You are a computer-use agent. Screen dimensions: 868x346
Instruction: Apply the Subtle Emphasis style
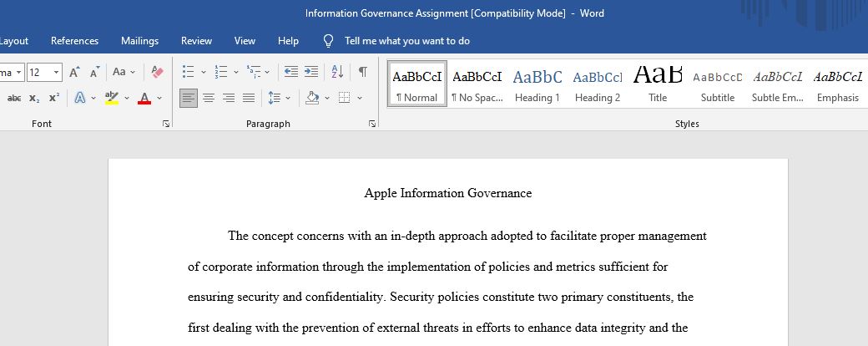(778, 84)
